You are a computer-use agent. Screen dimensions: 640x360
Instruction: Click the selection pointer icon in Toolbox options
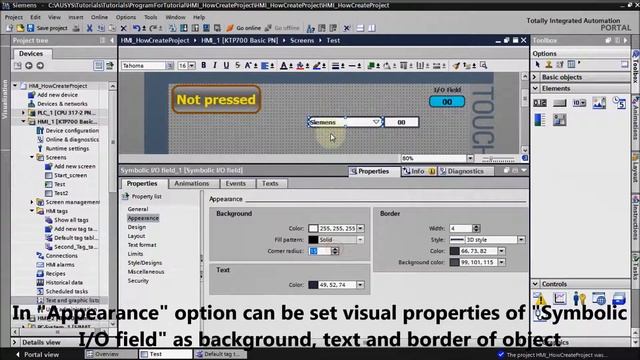pyautogui.click(x=538, y=64)
